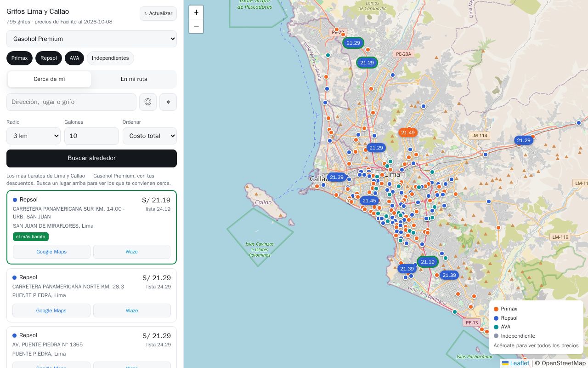Click the Galones input showing 10
This screenshot has height=368, width=588.
pos(91,136)
